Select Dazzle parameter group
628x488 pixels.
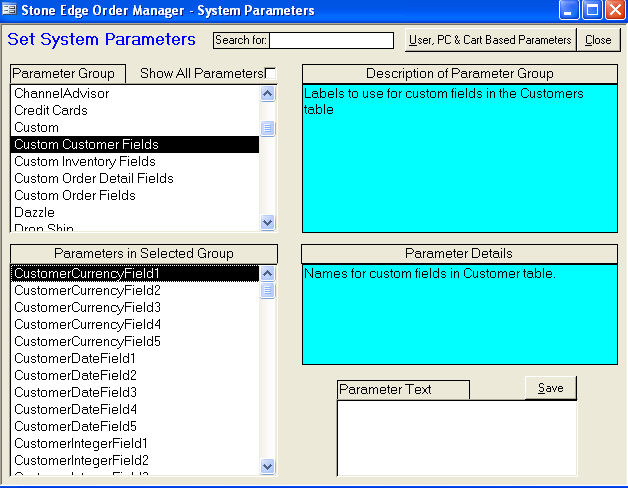(x=135, y=212)
